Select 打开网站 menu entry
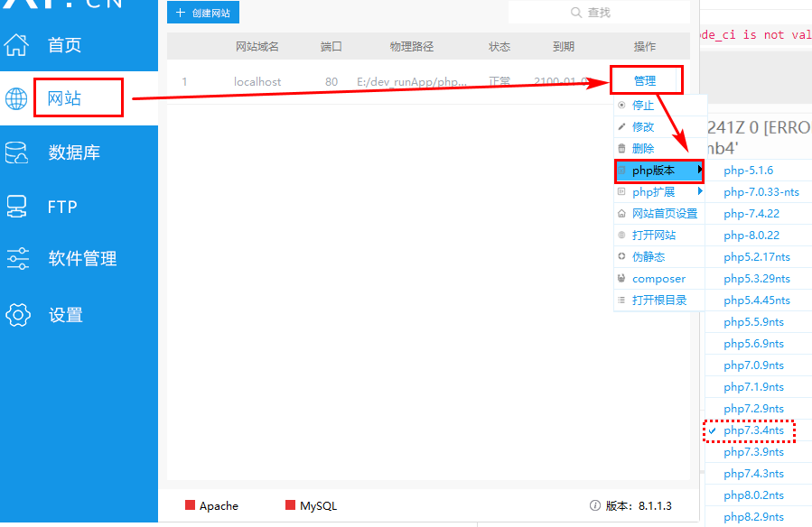 (x=659, y=236)
